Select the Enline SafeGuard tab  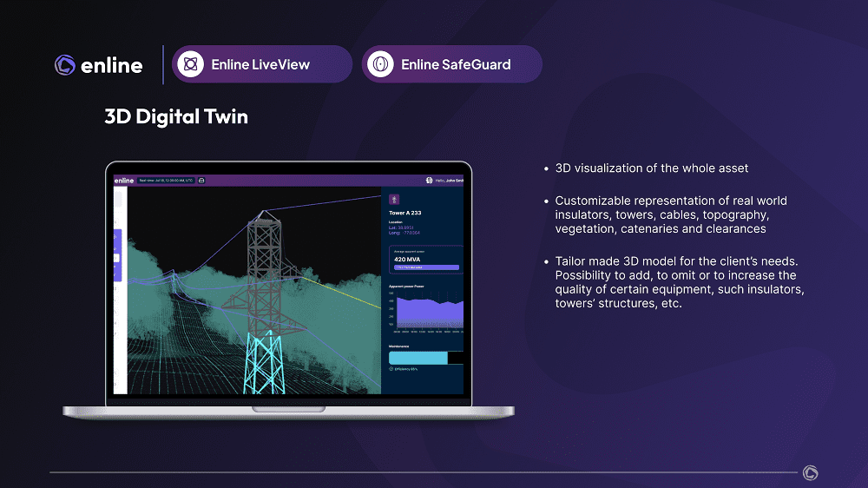(x=451, y=64)
